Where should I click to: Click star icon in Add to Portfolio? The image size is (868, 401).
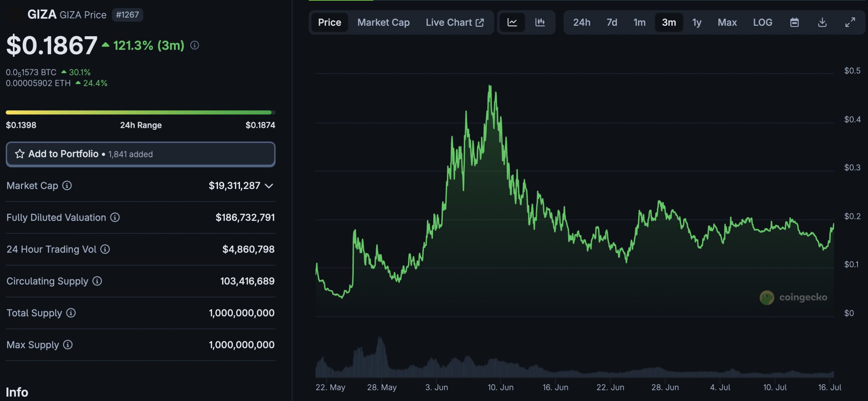[x=20, y=154]
